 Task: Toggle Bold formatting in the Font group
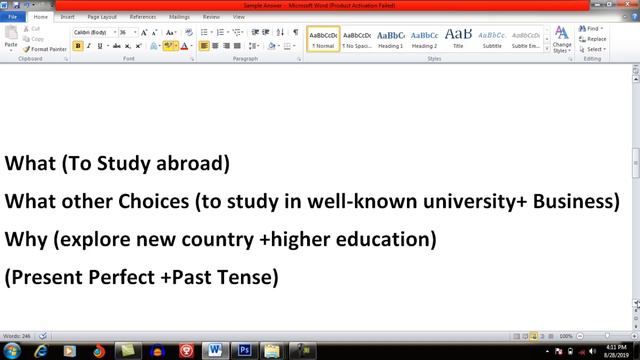(78, 46)
